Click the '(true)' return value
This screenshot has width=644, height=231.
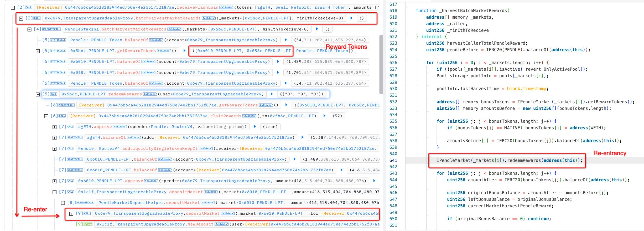(x=270, y=127)
